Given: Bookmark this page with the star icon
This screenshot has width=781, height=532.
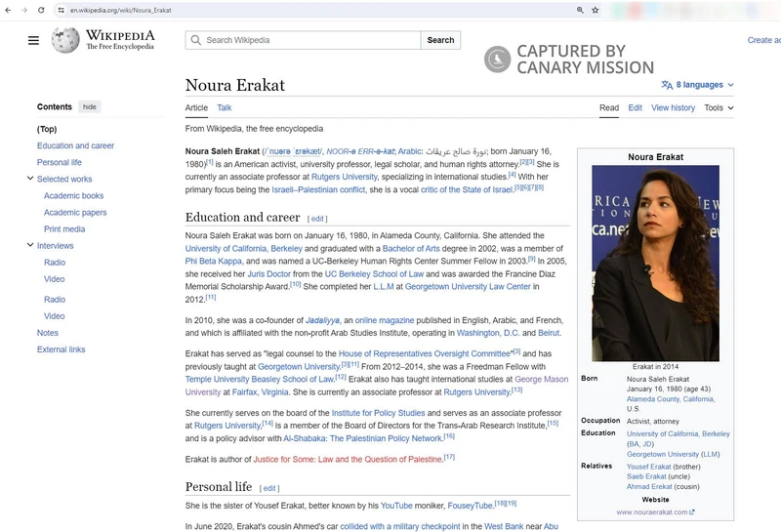Looking at the screenshot, I should (x=596, y=10).
